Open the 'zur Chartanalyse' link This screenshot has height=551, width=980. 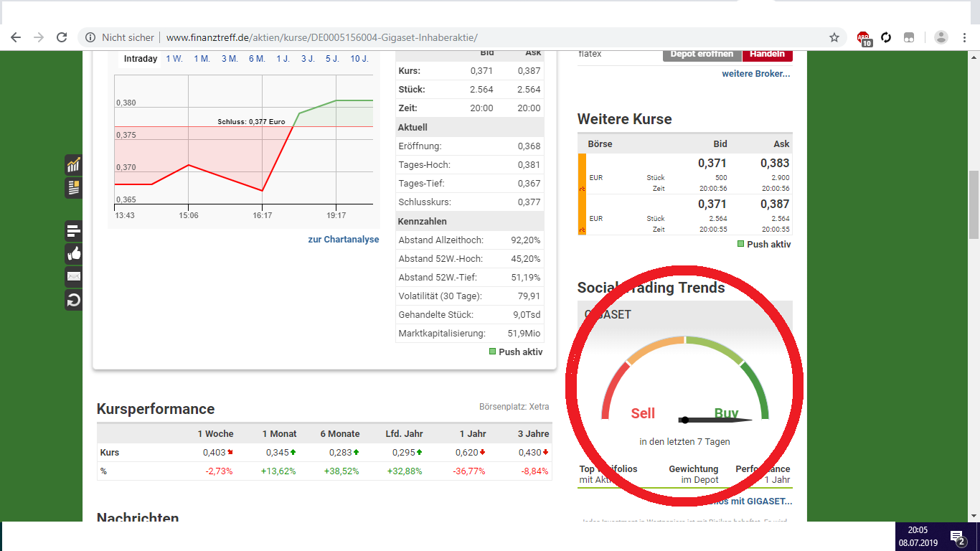click(x=344, y=240)
